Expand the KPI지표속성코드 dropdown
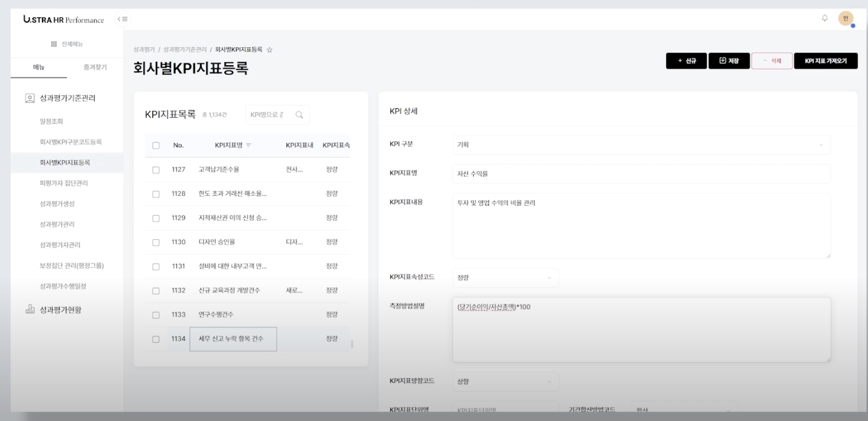Image resolution: width=868 pixels, height=421 pixels. 505,277
